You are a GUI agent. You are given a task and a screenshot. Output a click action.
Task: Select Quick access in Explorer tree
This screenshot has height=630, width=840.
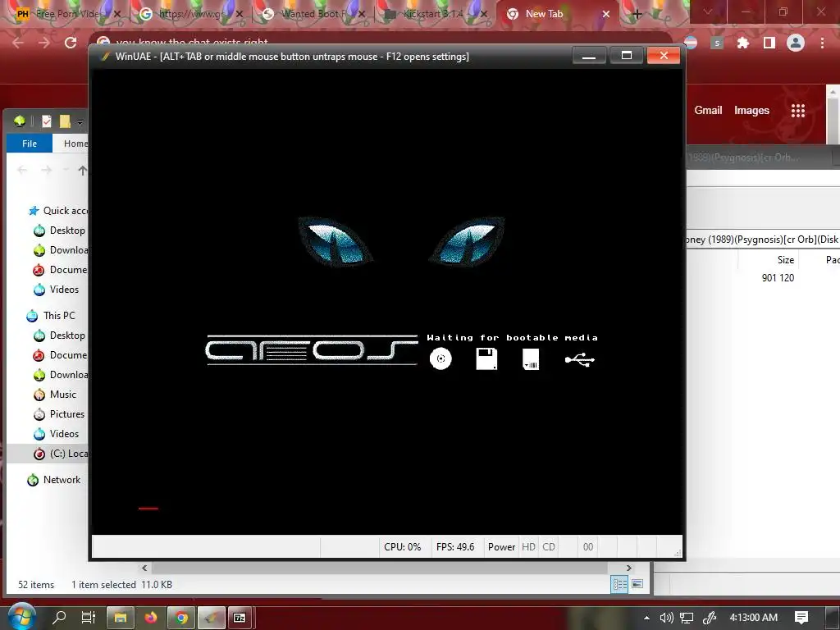tap(58, 211)
